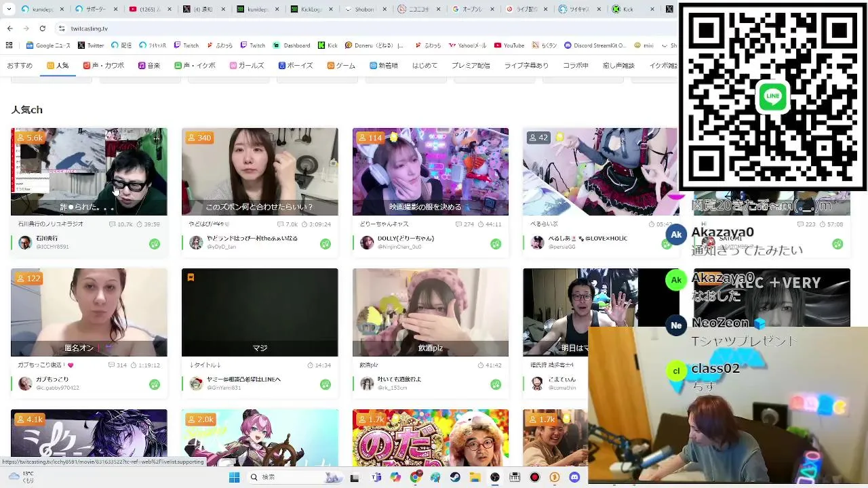The image size is (868, 488).
Task: Select the 声・カワボ category
Action: click(104, 66)
